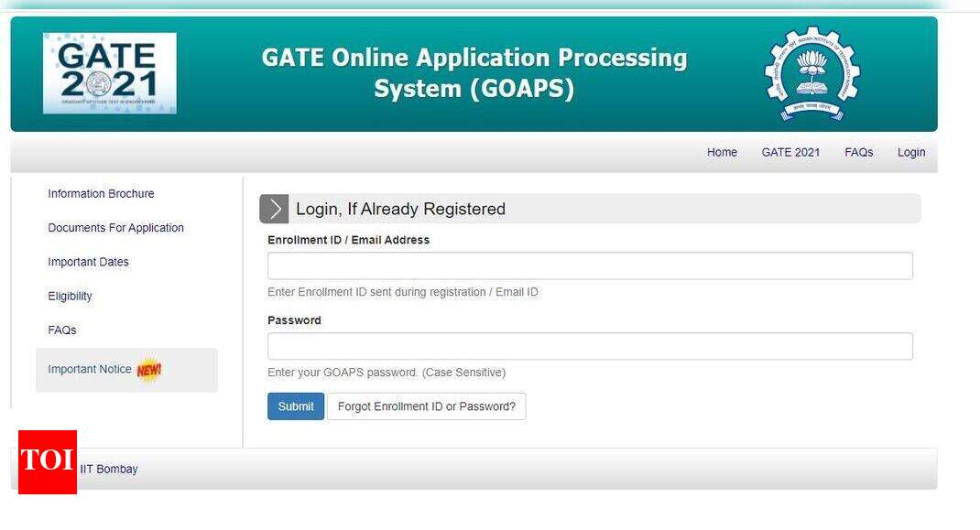Click Forgot Enrollment ID or Password
Screen dimensions: 980x530
click(427, 406)
